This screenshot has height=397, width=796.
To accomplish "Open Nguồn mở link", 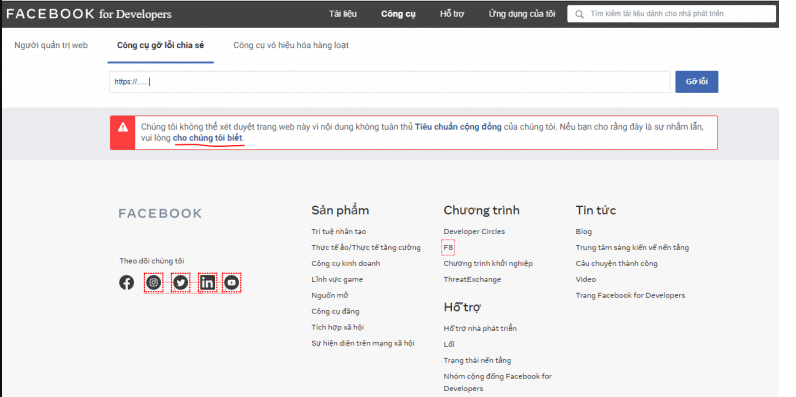I will pos(330,295).
